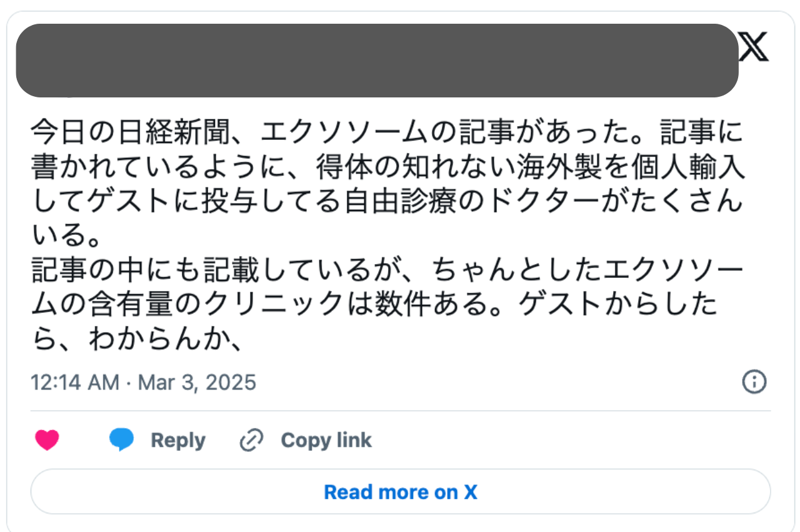The width and height of the screenshot is (800, 532).
Task: Click the short line いる。
Action: (x=62, y=236)
